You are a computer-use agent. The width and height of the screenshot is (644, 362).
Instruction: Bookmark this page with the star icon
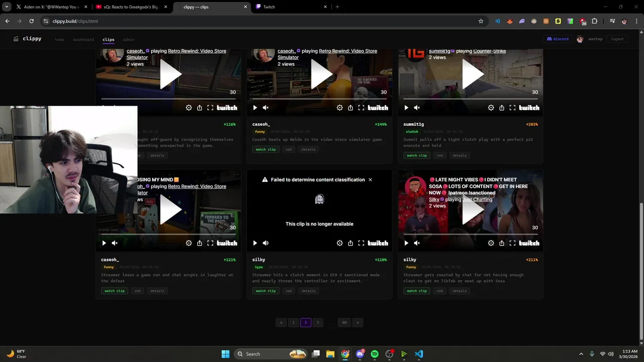tap(481, 21)
